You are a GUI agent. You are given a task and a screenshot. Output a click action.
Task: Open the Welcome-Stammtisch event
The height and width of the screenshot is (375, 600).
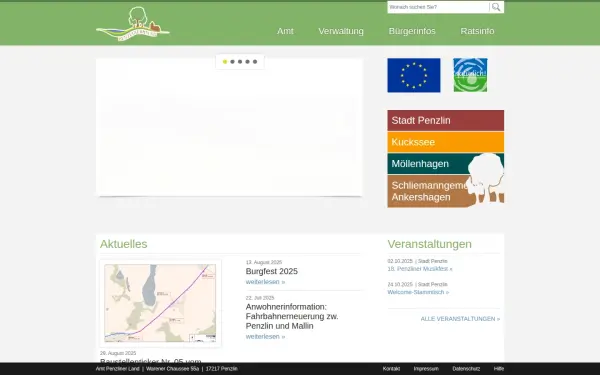tap(418, 292)
